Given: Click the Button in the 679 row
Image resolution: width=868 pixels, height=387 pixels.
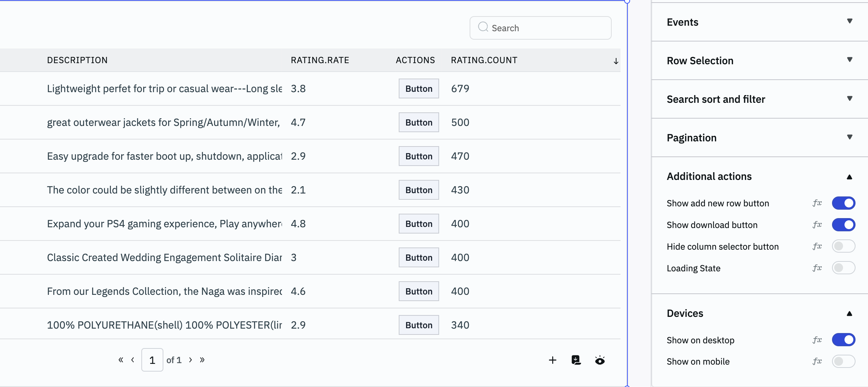Looking at the screenshot, I should tap(419, 88).
